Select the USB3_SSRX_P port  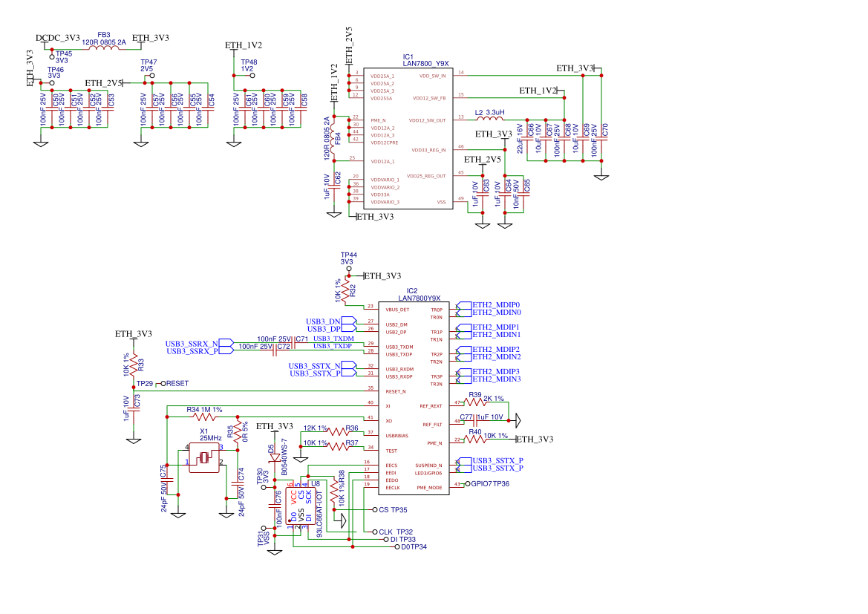226,351
